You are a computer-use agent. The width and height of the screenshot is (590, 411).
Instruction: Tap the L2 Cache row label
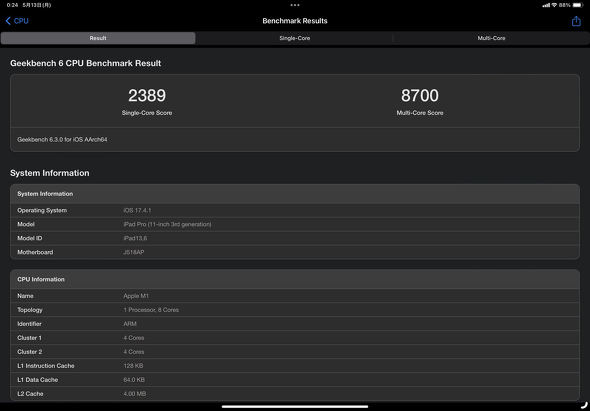(x=30, y=394)
